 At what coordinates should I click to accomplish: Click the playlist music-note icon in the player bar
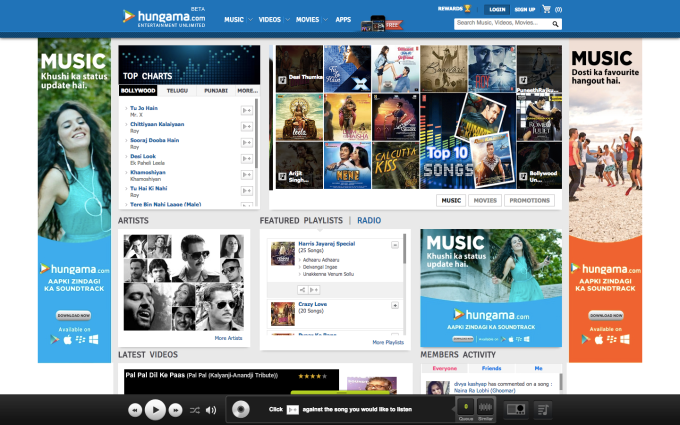click(x=543, y=409)
